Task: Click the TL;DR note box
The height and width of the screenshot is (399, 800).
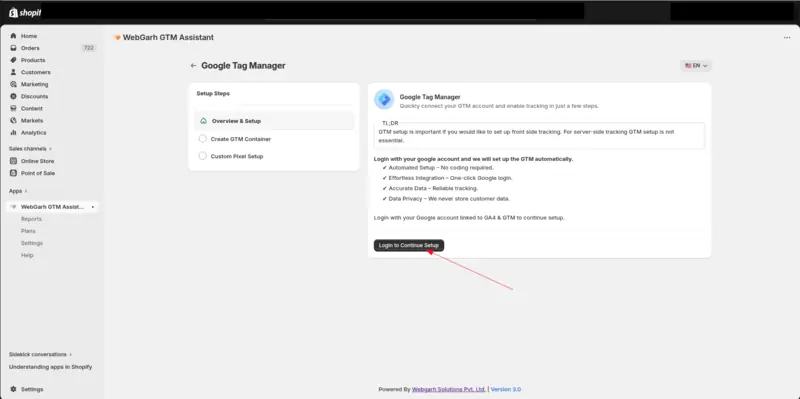Action: (x=539, y=135)
